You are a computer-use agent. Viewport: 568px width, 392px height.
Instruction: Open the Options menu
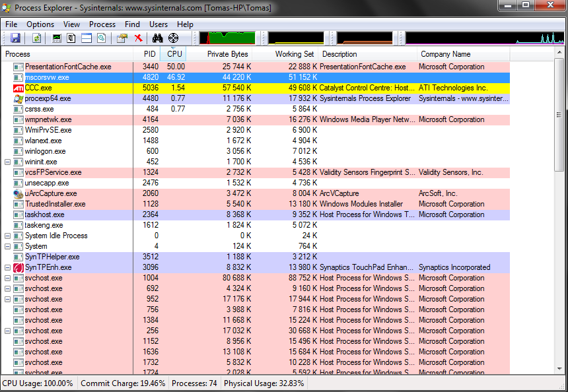pyautogui.click(x=40, y=24)
